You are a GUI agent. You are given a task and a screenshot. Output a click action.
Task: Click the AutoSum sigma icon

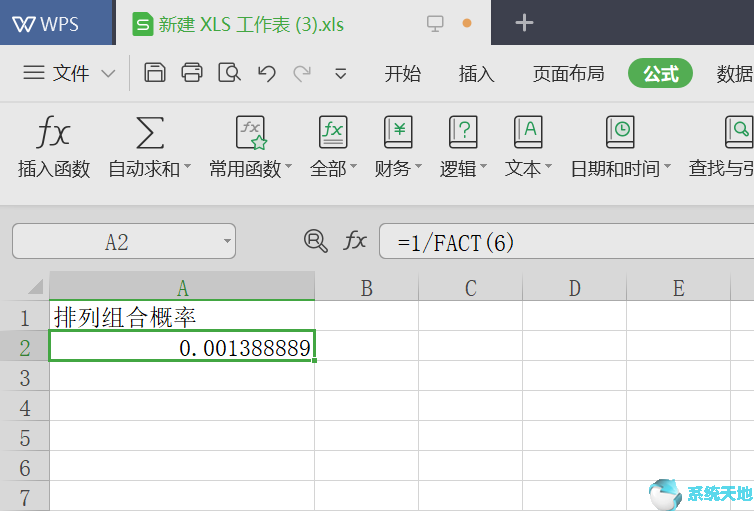tap(150, 132)
